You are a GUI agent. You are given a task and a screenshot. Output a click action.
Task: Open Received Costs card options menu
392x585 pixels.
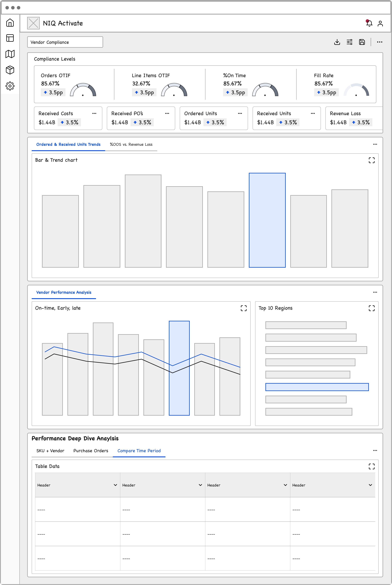coord(94,113)
